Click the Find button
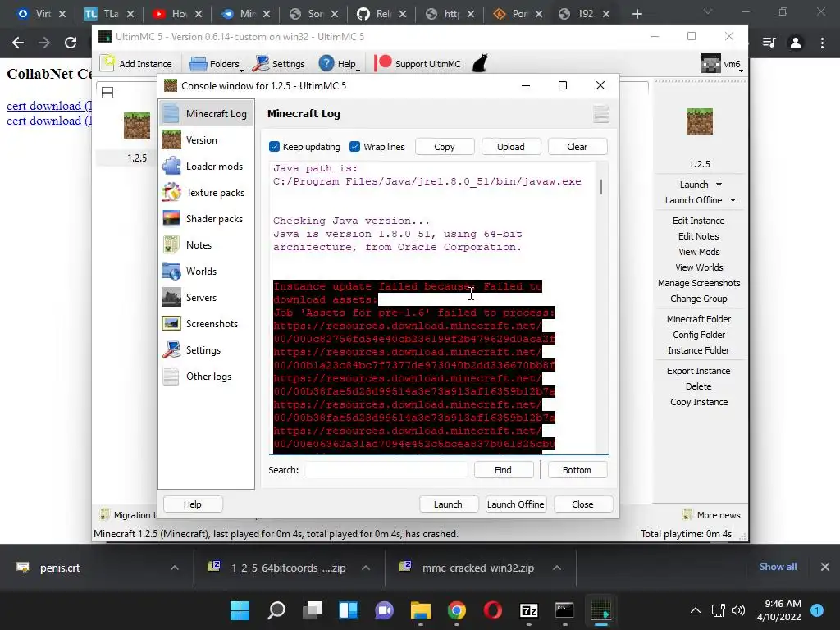840x630 pixels. point(503,470)
